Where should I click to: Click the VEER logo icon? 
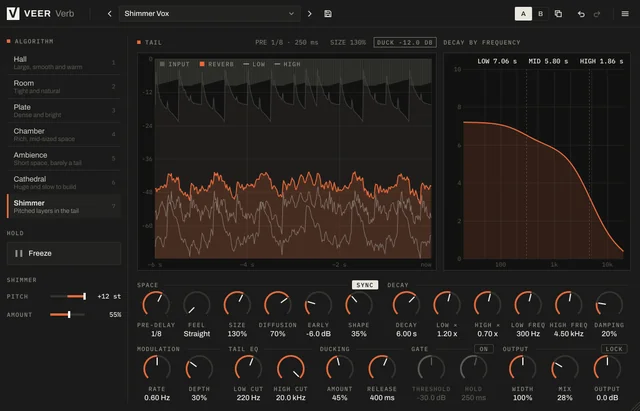(13, 13)
